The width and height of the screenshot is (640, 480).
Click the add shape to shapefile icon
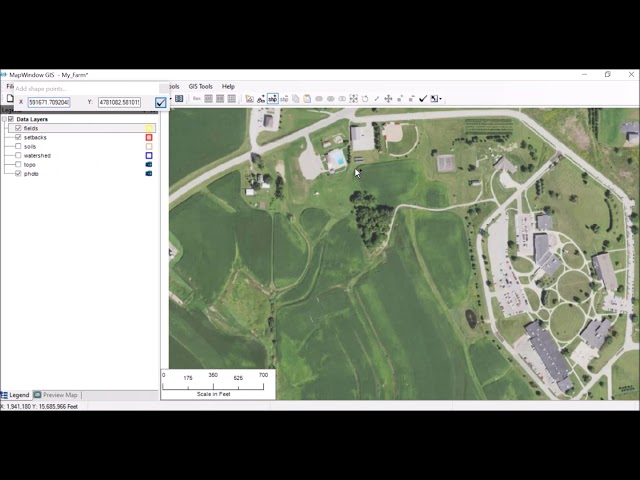pos(261,99)
